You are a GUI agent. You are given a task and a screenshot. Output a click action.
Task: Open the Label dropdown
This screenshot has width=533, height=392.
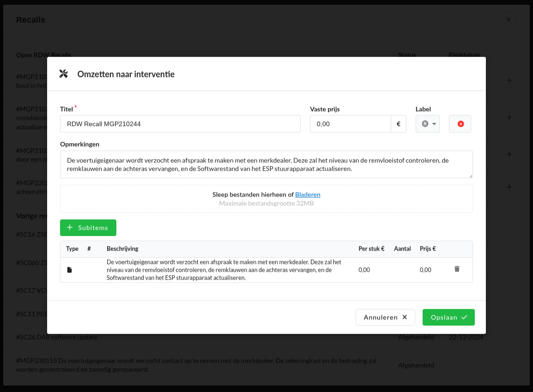pyautogui.click(x=428, y=124)
